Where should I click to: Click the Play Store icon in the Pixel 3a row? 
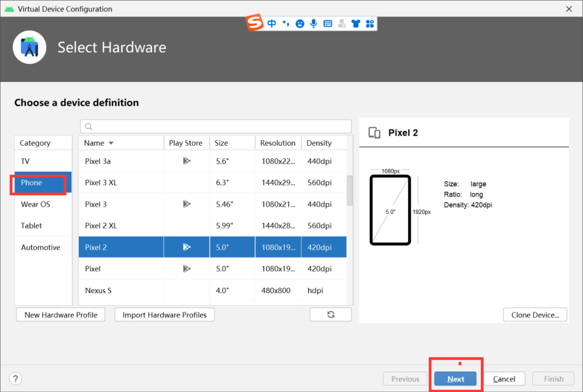(187, 161)
